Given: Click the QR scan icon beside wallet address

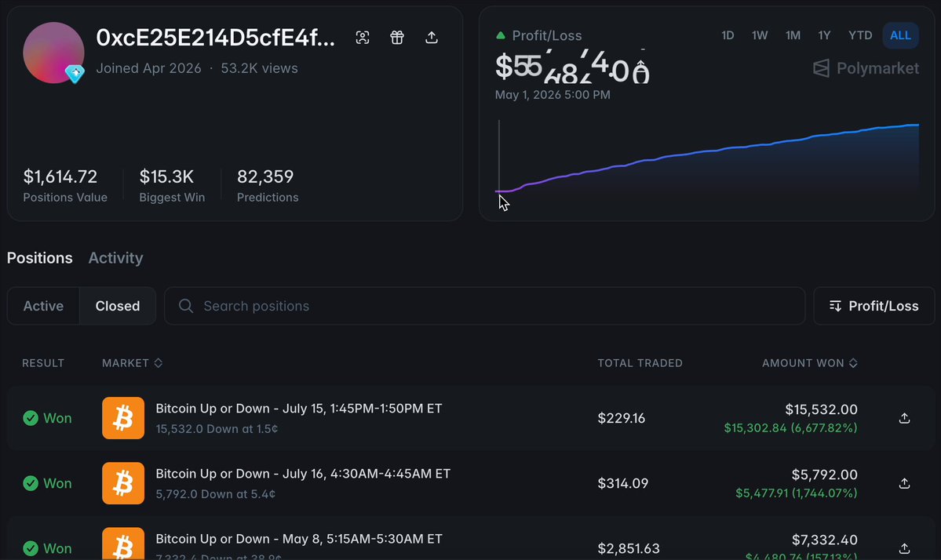Looking at the screenshot, I should click(x=363, y=38).
